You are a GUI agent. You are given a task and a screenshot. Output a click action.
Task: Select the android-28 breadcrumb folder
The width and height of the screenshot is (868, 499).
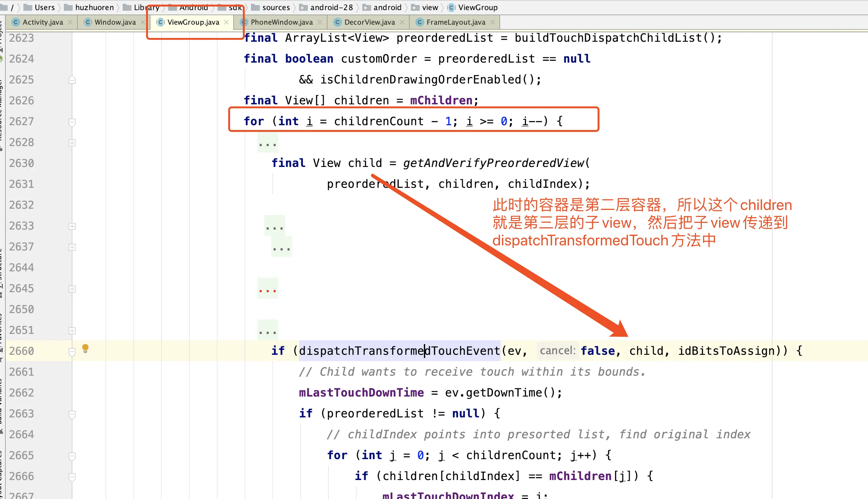[x=331, y=8]
